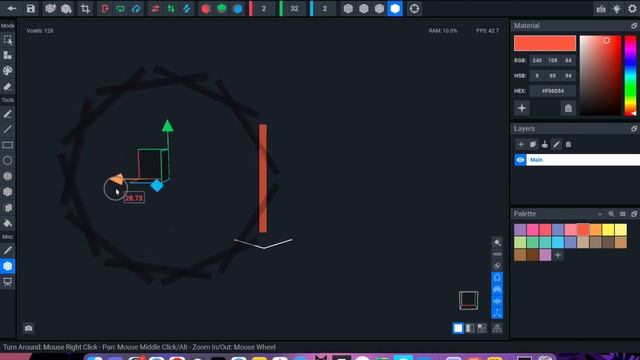Hide the Main layer
Image resolution: width=640 pixels, height=360 pixels.
click(x=520, y=160)
